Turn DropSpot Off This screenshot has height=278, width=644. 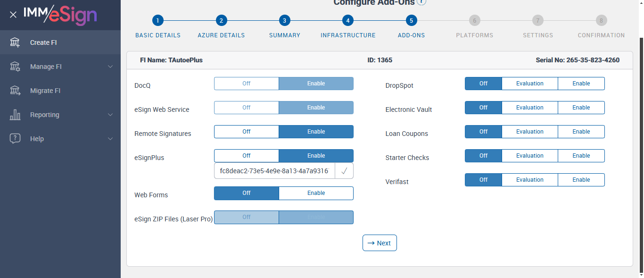[x=484, y=84]
